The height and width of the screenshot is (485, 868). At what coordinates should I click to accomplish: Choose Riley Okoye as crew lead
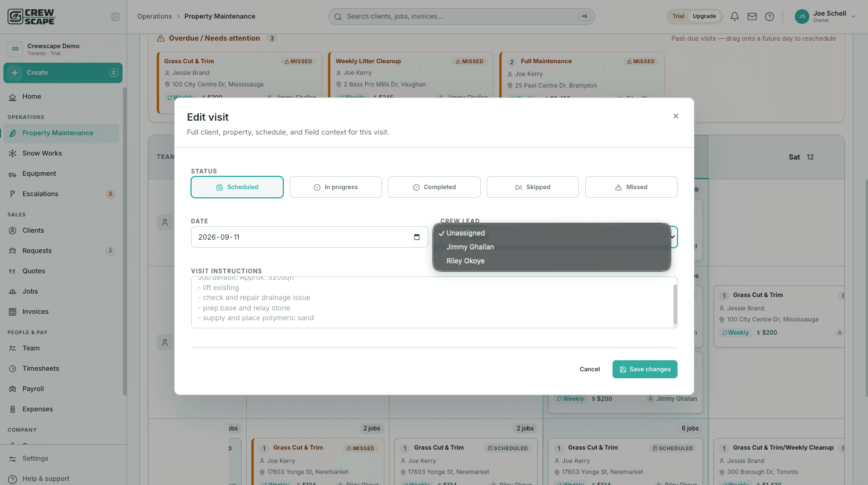point(552,261)
